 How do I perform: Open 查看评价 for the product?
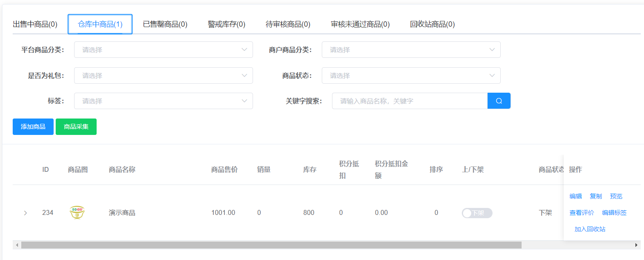click(x=581, y=213)
